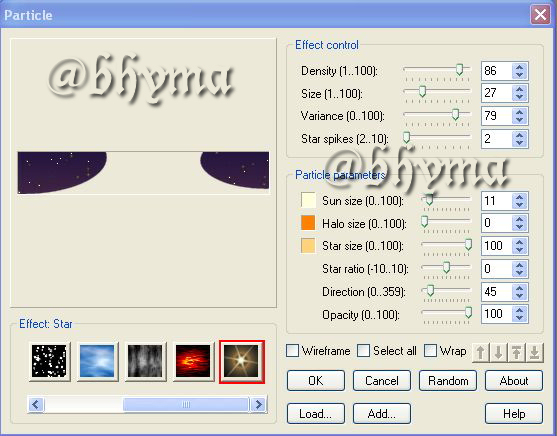
Task: Select the gray smoke effect thumbnail
Action: point(145,361)
